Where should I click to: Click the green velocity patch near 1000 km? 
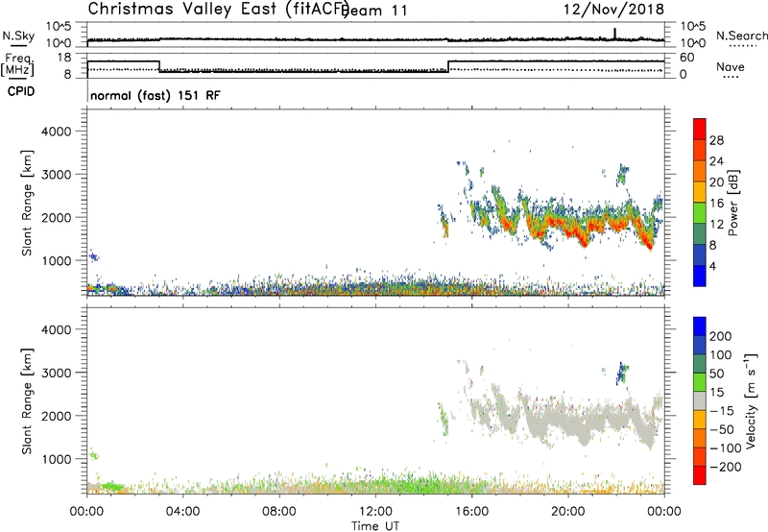click(x=93, y=454)
